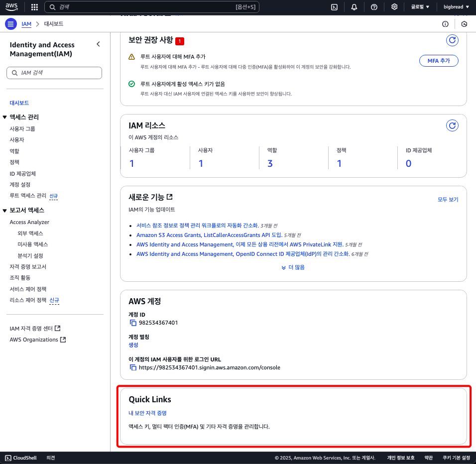This screenshot has width=476, height=464.
Task: Copy the IAM sign-in URL
Action: pos(133,367)
